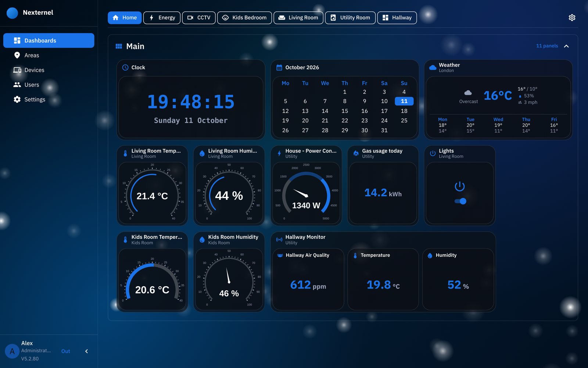Click the Kids Room humidity gauge 46 %
This screenshot has width=588, height=368.
pyautogui.click(x=229, y=280)
